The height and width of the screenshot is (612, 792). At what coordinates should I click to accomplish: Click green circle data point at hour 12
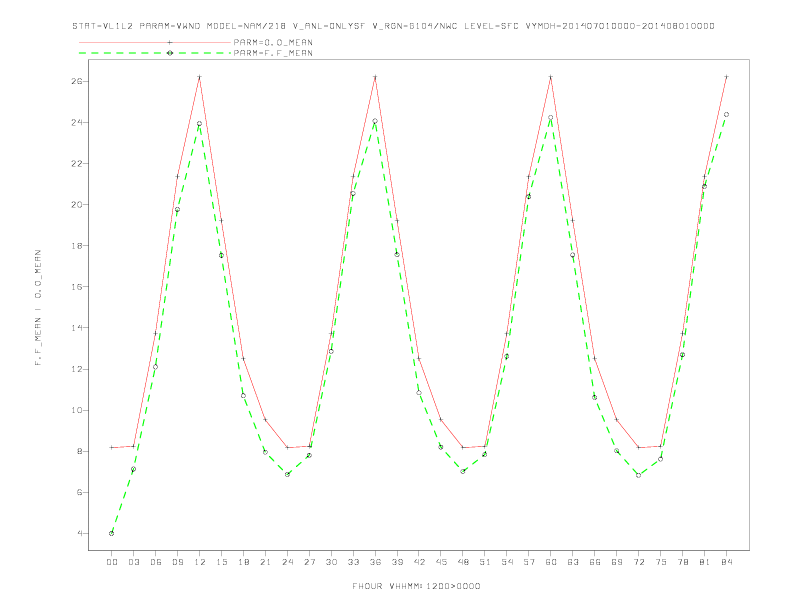[199, 124]
